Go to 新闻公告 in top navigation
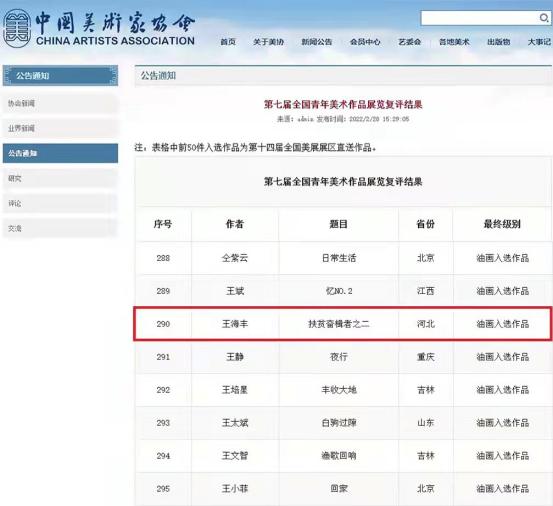The width and height of the screenshot is (553, 506). [x=317, y=42]
